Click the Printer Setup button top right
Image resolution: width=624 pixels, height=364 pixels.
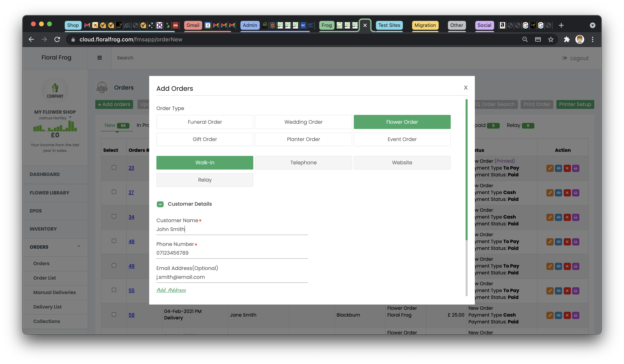point(575,104)
